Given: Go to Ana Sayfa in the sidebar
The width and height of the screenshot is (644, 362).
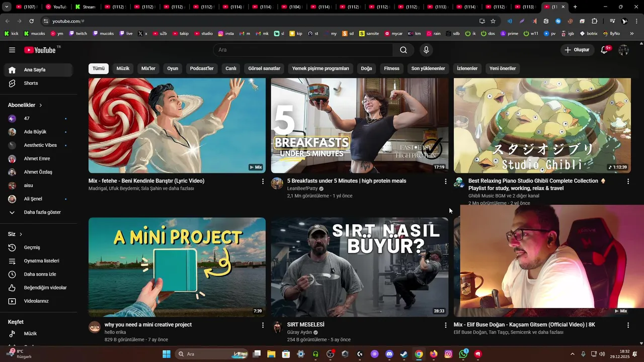Looking at the screenshot, I should pyautogui.click(x=39, y=70).
